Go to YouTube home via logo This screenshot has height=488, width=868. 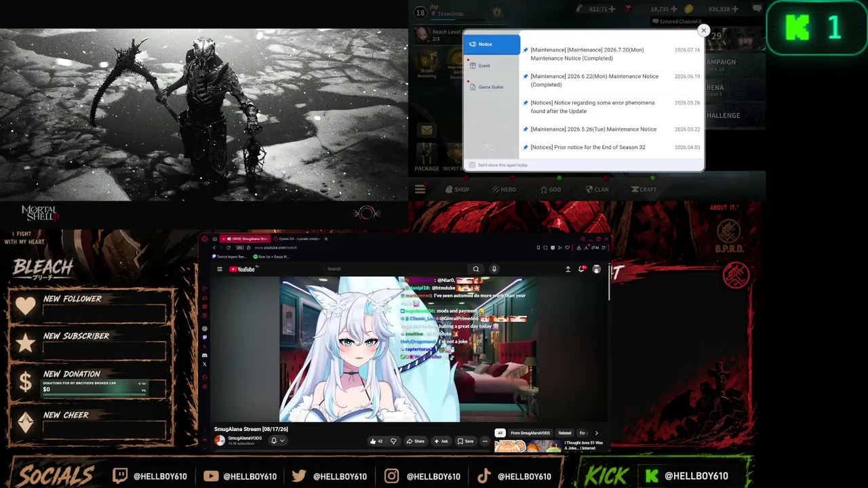tap(242, 269)
